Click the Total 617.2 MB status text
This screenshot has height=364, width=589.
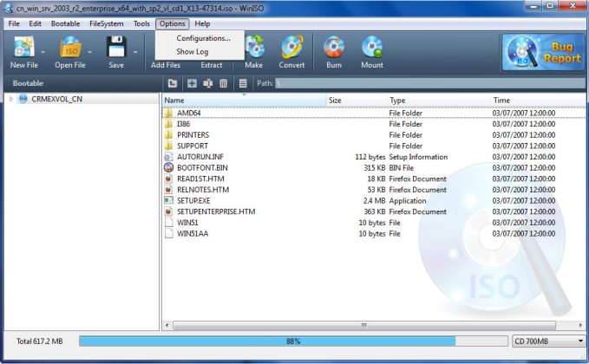click(39, 341)
